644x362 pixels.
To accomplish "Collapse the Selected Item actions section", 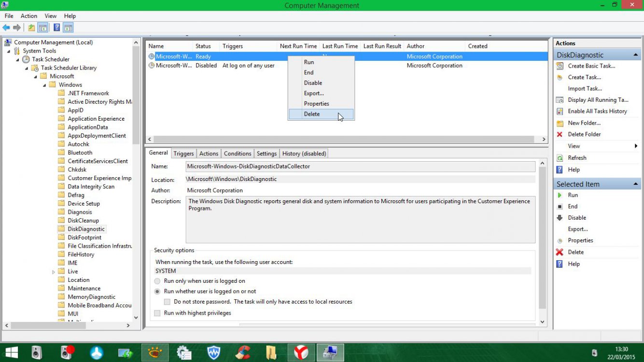I will point(635,184).
